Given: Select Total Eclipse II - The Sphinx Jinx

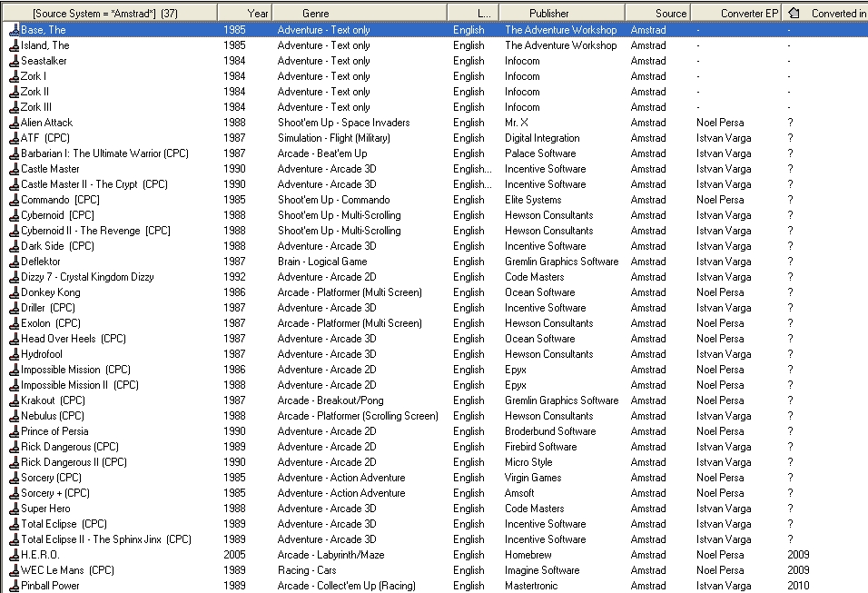Looking at the screenshot, I should click(x=106, y=539).
